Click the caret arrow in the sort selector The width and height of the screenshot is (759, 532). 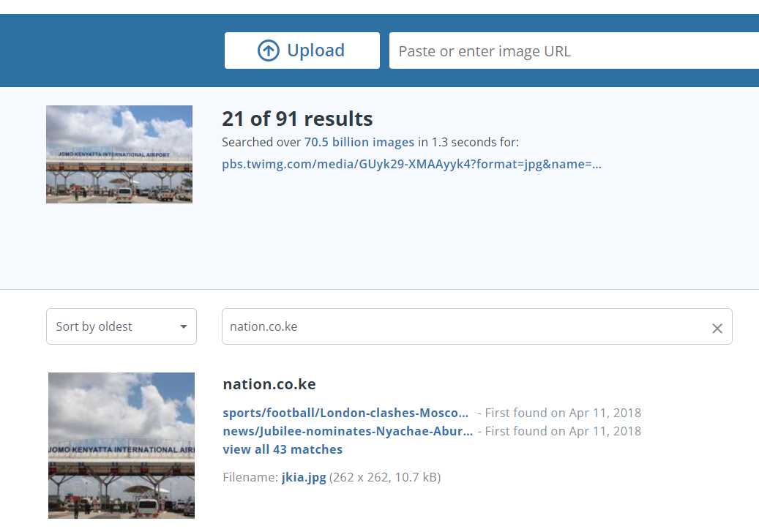point(184,327)
